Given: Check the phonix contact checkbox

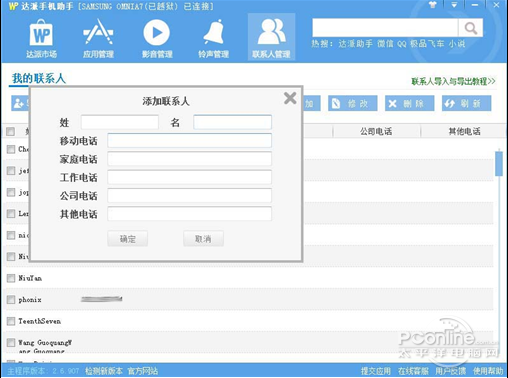Looking at the screenshot, I should click(x=11, y=300).
